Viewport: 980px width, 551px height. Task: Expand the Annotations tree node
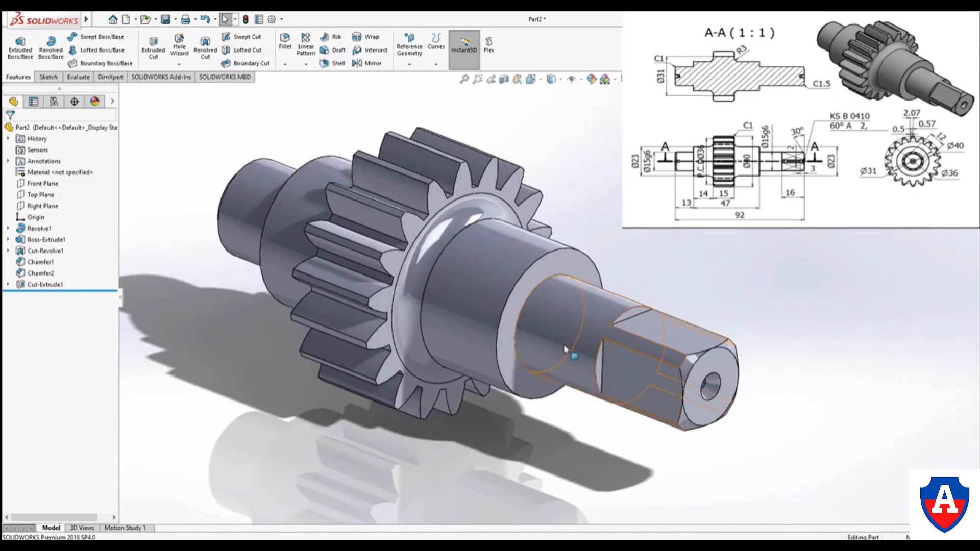click(8, 161)
